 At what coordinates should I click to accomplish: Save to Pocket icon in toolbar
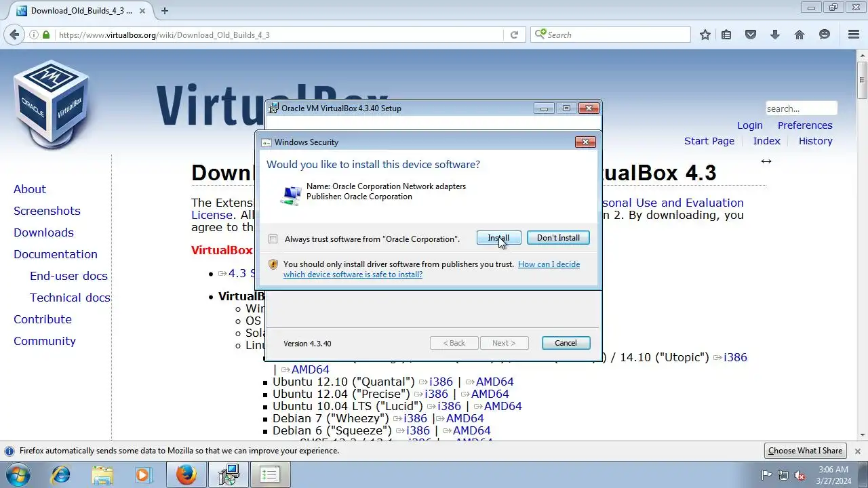751,35
